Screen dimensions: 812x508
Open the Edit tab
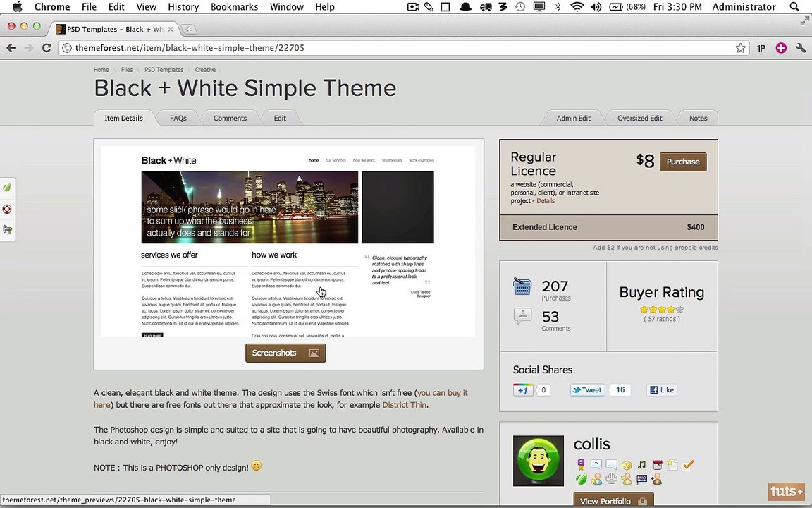[280, 119]
